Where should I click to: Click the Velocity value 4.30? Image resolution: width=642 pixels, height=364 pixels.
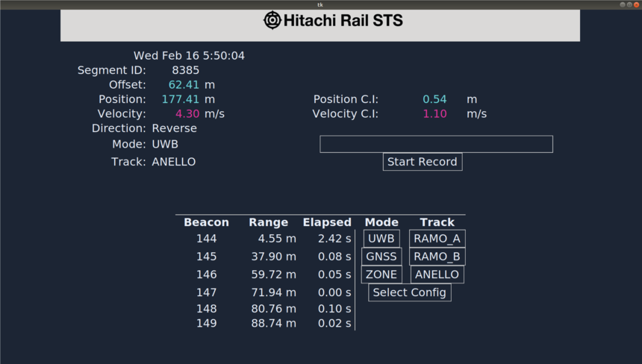187,113
